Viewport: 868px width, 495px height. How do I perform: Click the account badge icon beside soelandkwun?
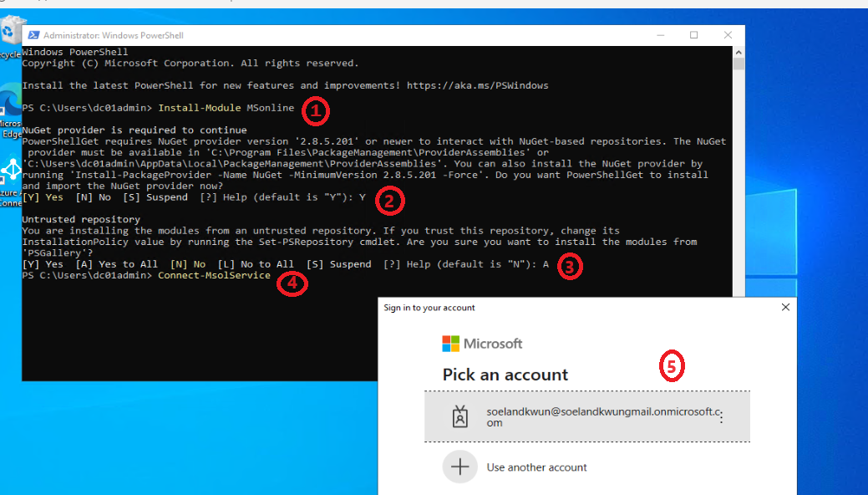point(460,416)
